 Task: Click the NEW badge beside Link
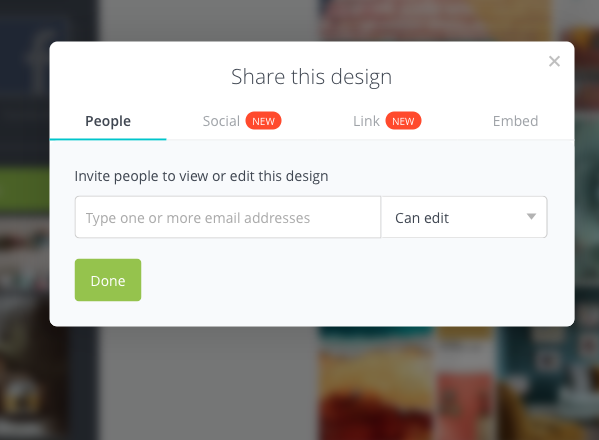(x=403, y=121)
